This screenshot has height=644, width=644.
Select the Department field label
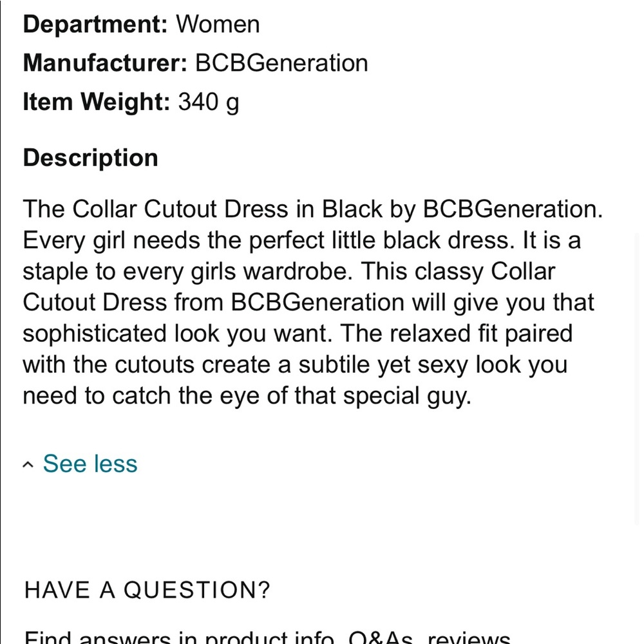(x=94, y=24)
